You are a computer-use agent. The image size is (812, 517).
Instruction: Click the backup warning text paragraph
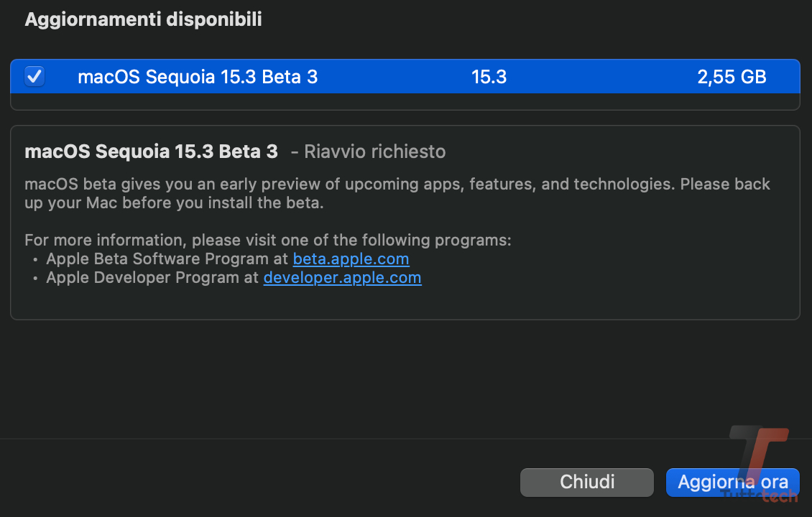[397, 193]
